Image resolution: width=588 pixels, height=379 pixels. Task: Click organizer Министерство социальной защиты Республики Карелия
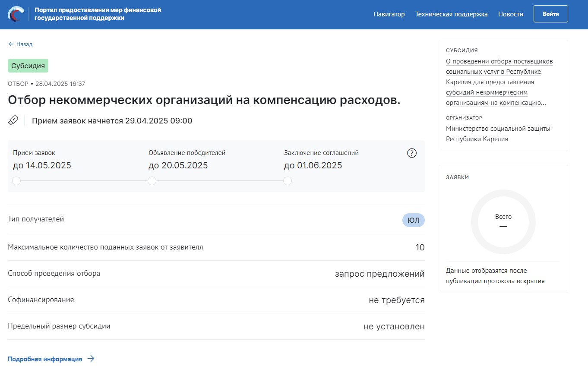498,134
